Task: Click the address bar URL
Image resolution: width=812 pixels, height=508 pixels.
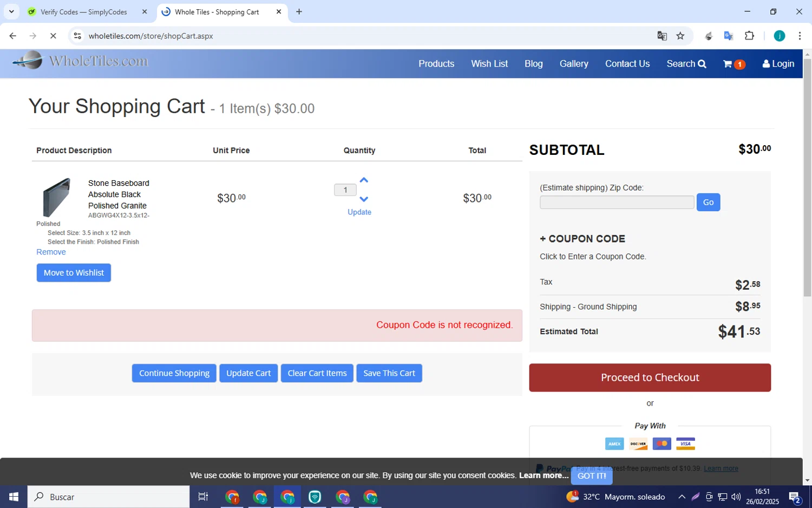Action: tap(151, 36)
